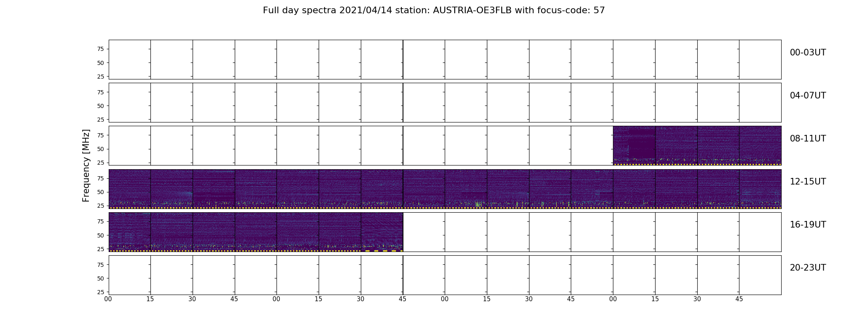Click the spectrogram strip of the 12-15UT row
This screenshot has height=331, width=868.
tap(445, 189)
